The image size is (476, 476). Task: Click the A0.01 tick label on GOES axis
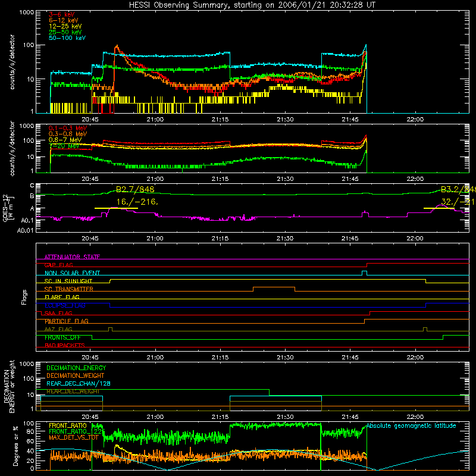(25, 230)
